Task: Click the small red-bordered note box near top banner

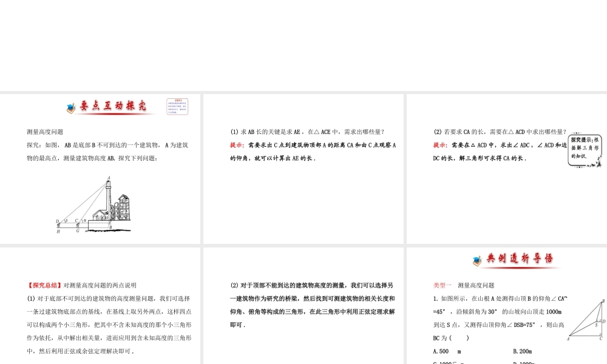Action: click(x=177, y=106)
